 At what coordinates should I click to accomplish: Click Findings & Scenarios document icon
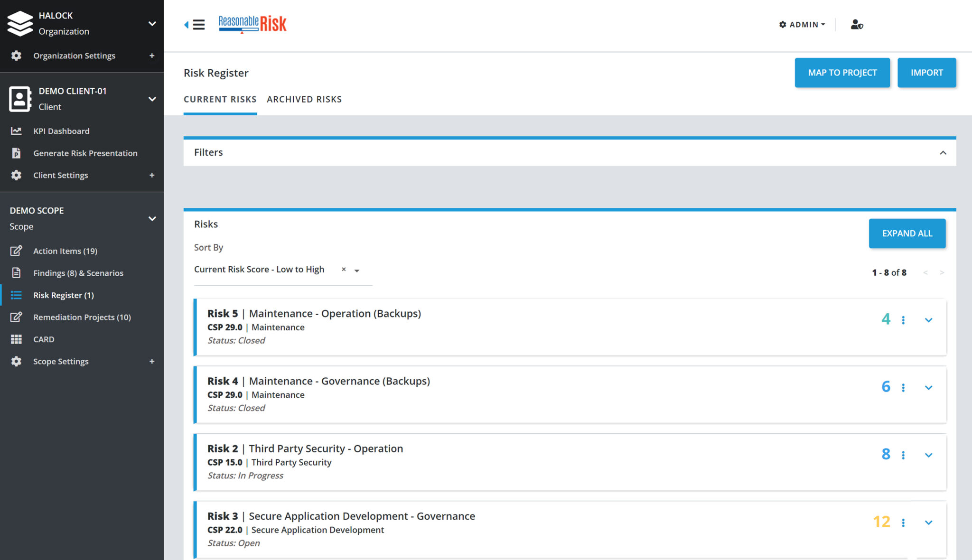click(16, 273)
